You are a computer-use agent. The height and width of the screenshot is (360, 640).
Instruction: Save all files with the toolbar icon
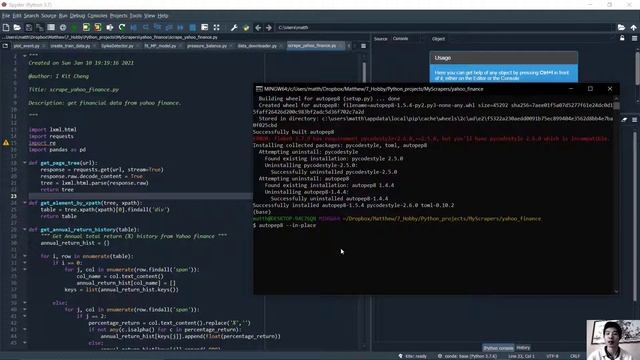[x=40, y=27]
